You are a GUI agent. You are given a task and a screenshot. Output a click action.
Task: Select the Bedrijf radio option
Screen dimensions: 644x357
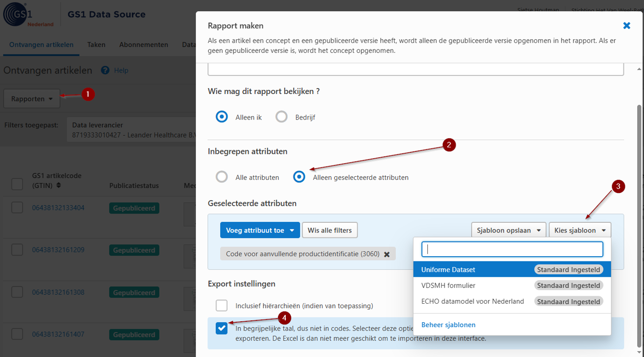coord(281,117)
